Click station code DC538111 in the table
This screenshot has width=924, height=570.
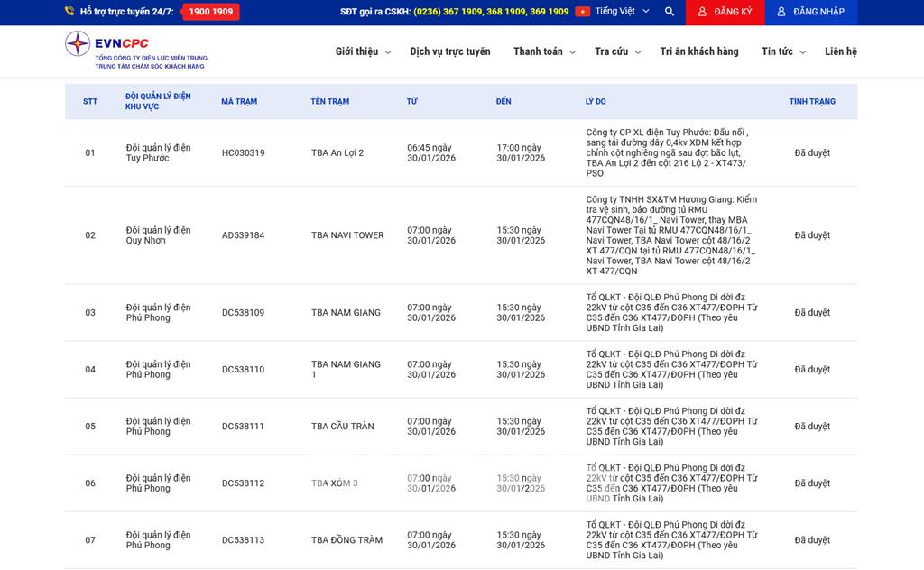pos(243,427)
